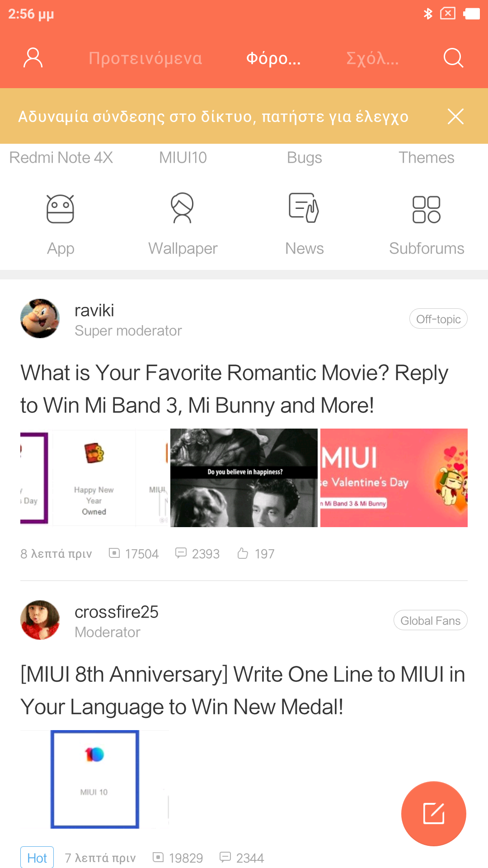Open the MIUI10 forum link
Image resolution: width=488 pixels, height=868 pixels.
pyautogui.click(x=183, y=157)
